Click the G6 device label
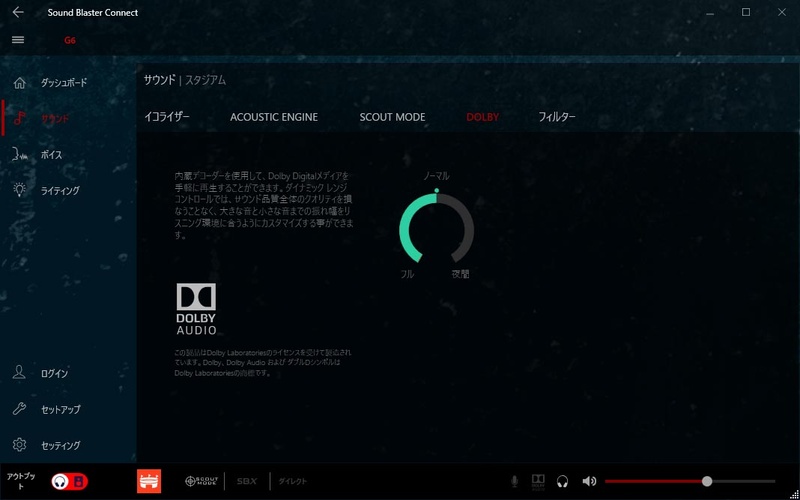This screenshot has width=800, height=500. (x=70, y=40)
